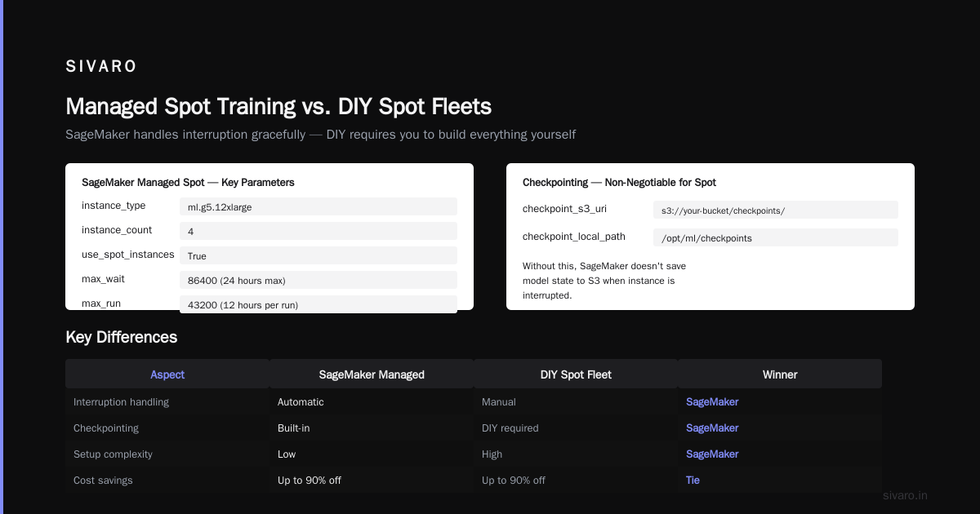Select the use_spot_instances True field
980x514 pixels.
[x=318, y=255]
